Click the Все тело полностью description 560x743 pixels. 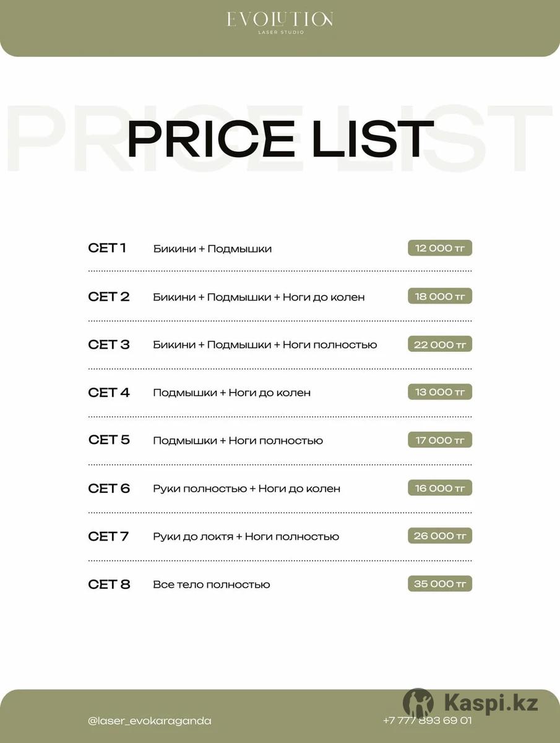click(211, 584)
